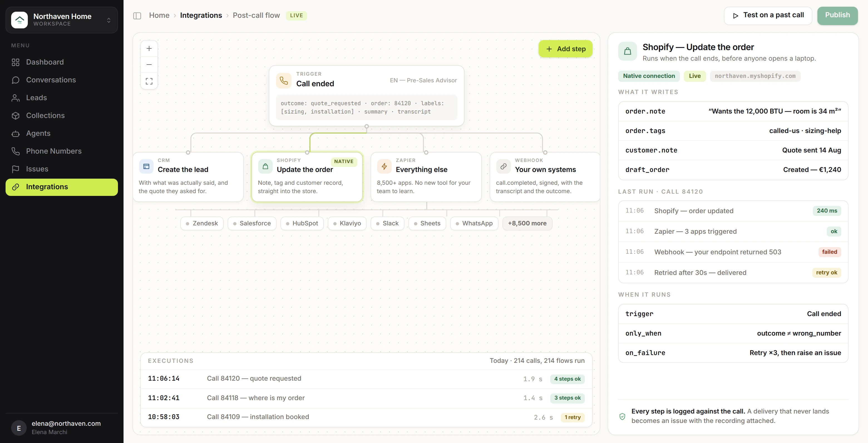
Task: Click the WhatsApp app chip
Action: click(474, 223)
